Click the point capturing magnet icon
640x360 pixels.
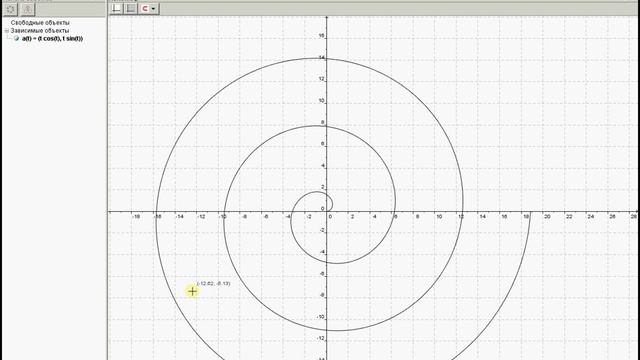point(145,9)
